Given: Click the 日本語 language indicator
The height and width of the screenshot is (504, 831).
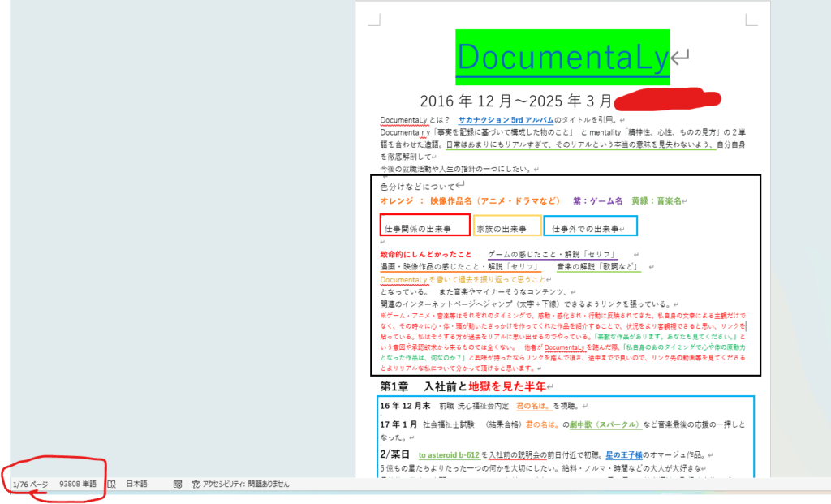Looking at the screenshot, I should tap(136, 484).
